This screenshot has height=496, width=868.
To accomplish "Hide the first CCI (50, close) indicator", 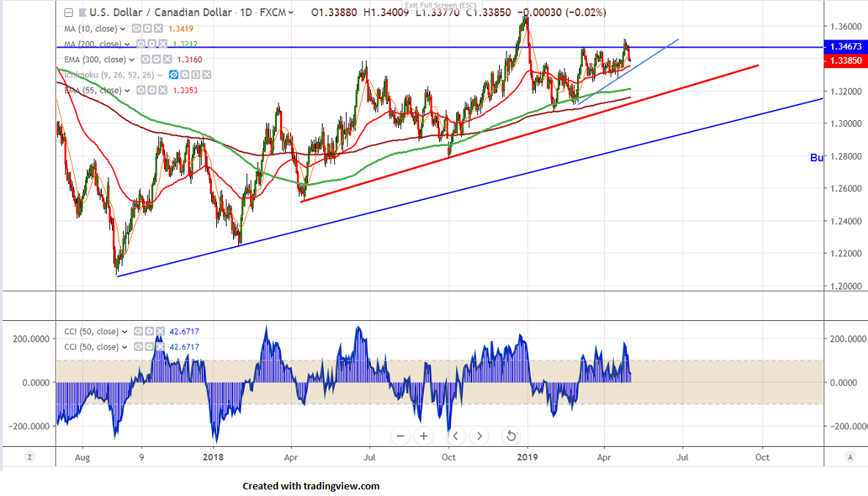I will 138,331.
